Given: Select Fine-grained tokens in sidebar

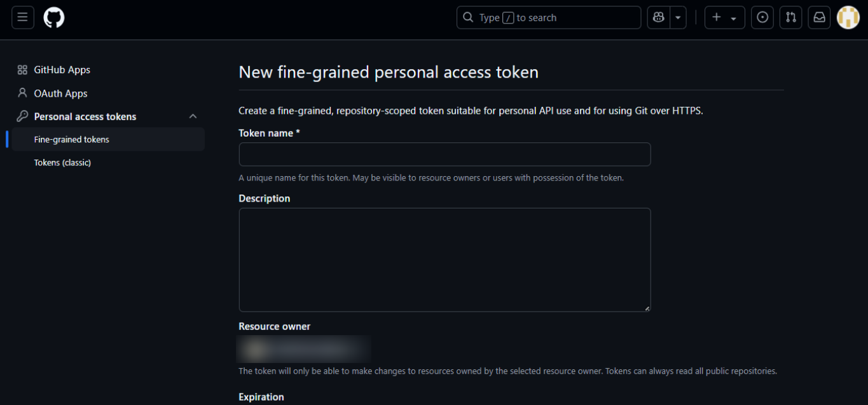Looking at the screenshot, I should coord(72,139).
